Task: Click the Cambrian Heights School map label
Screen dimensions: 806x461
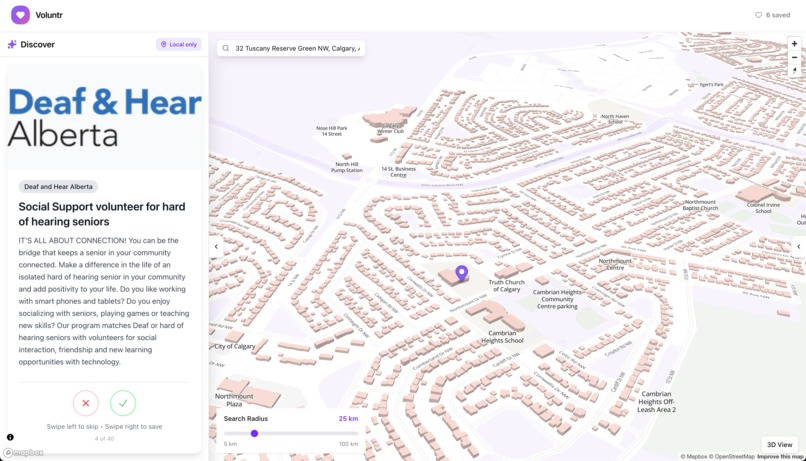Action: (502, 337)
